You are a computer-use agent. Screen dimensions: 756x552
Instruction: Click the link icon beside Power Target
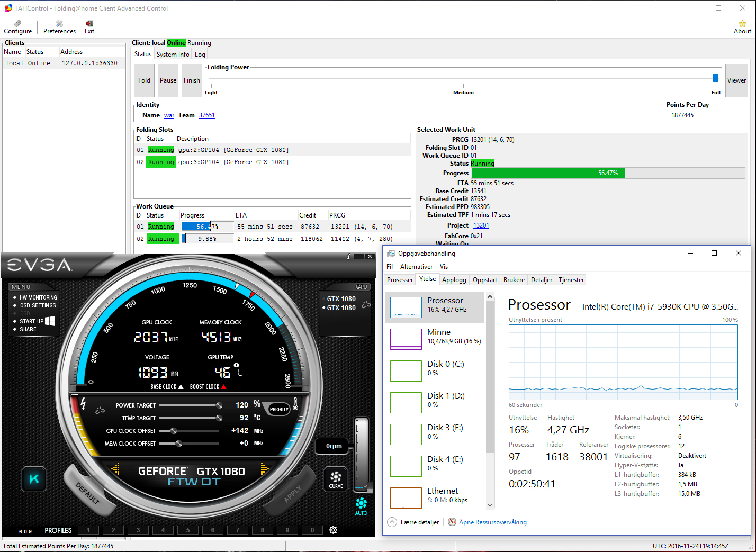(100, 410)
